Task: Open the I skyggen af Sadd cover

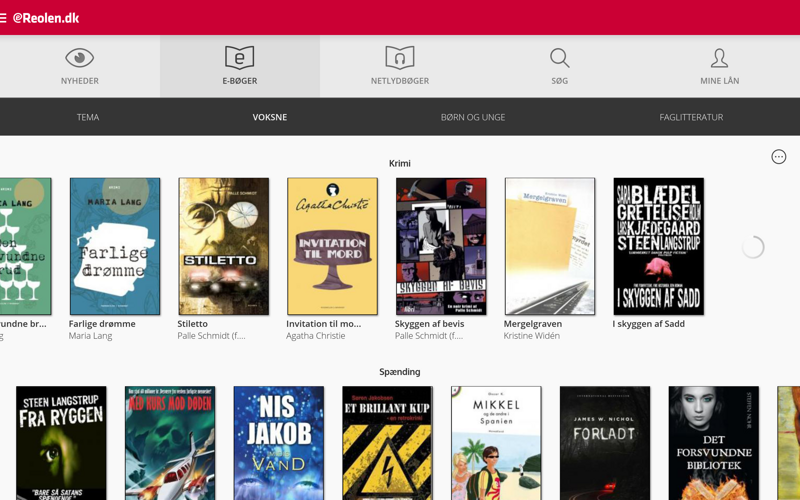Action: pos(658,246)
